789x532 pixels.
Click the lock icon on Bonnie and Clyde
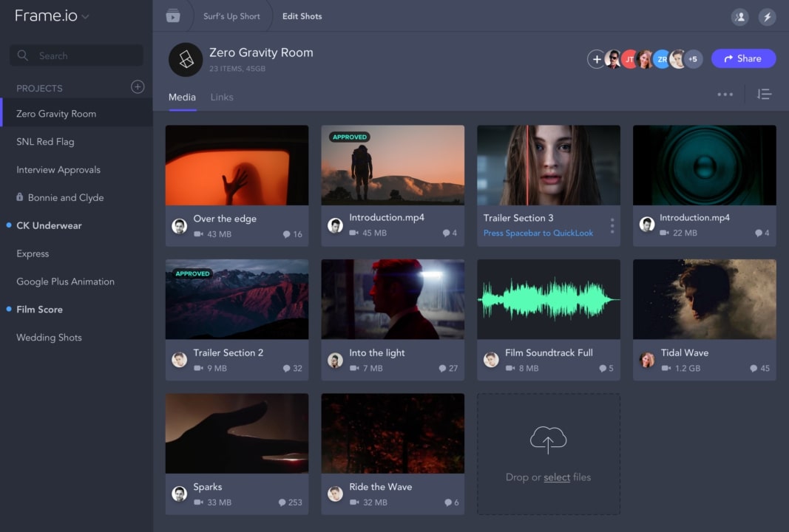coord(19,197)
